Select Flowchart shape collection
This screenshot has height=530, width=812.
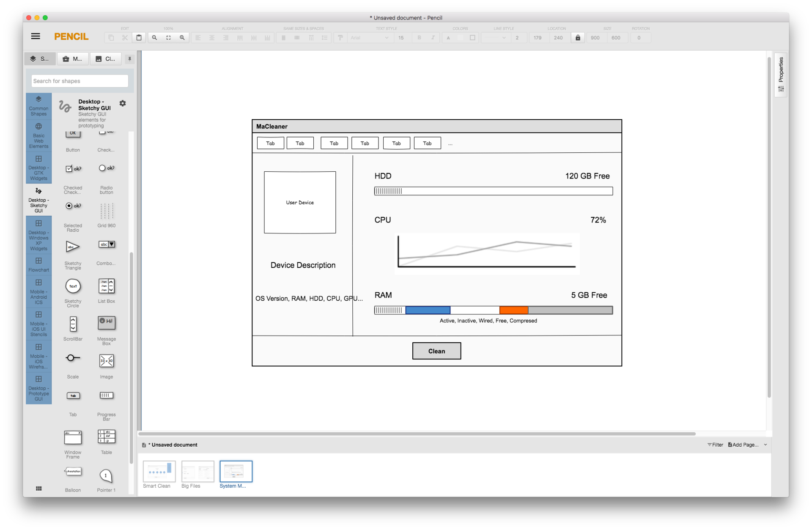click(x=38, y=264)
